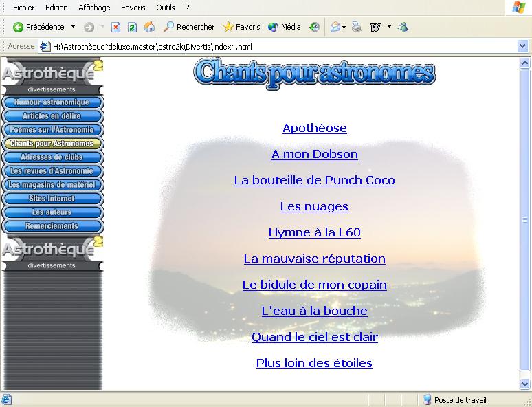This screenshot has width=532, height=407.
Task: Expand the mail dropdown arrow
Action: [x=344, y=27]
